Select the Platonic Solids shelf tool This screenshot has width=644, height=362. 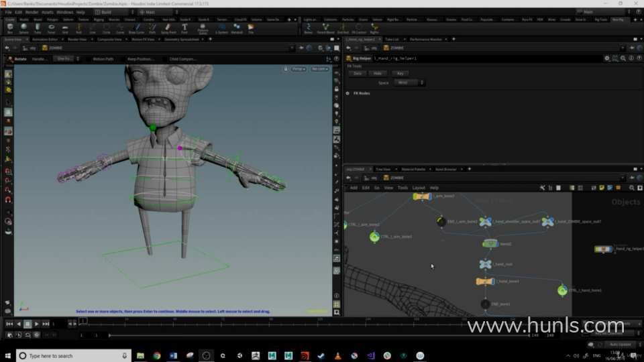pos(203,28)
